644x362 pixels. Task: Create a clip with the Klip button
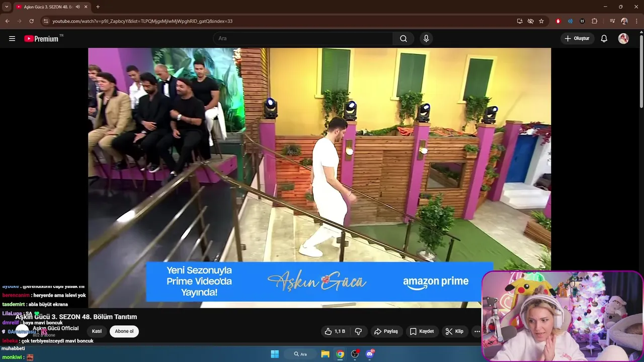tap(454, 331)
